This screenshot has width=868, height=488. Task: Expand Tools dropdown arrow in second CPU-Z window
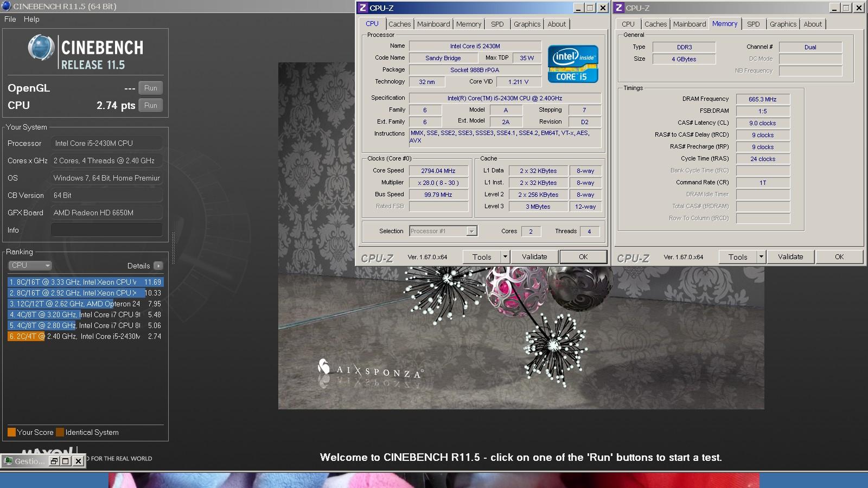click(761, 257)
